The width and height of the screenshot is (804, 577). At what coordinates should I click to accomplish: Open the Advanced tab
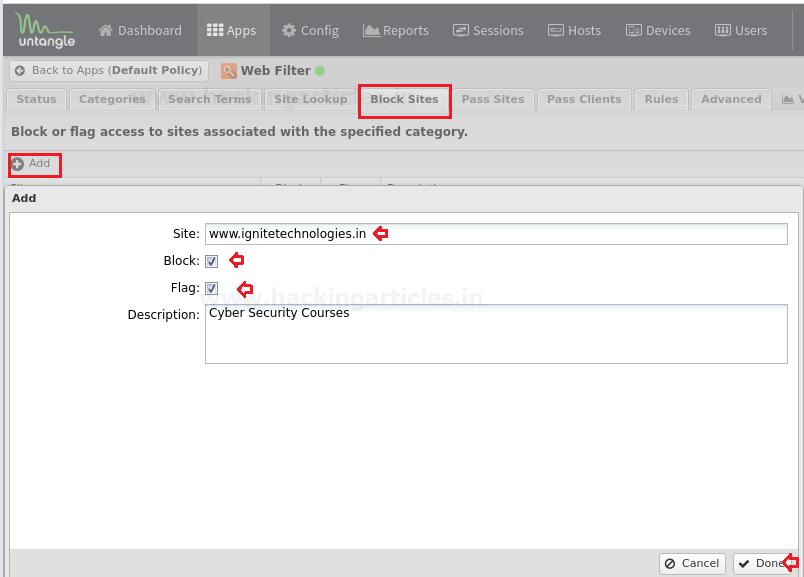731,100
